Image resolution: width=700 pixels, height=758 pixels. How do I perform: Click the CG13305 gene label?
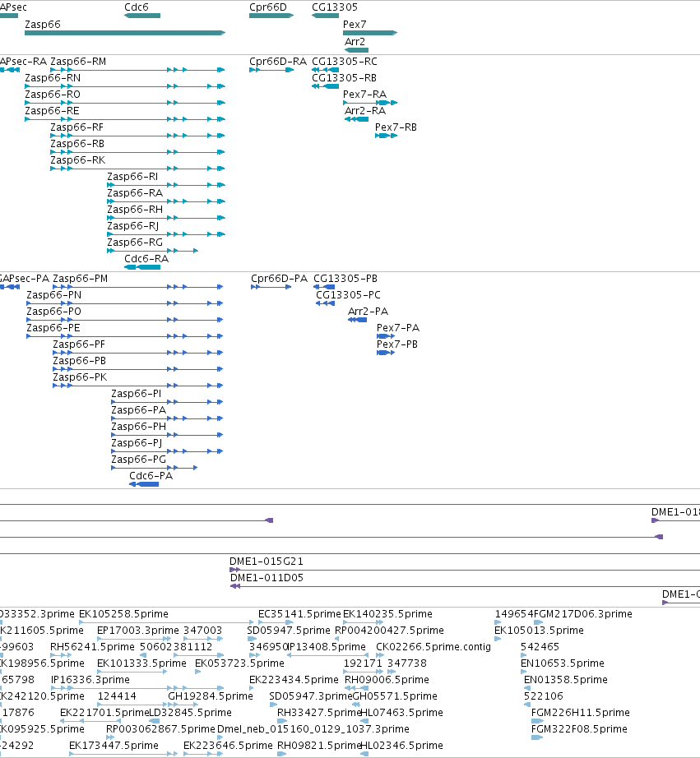click(335, 7)
